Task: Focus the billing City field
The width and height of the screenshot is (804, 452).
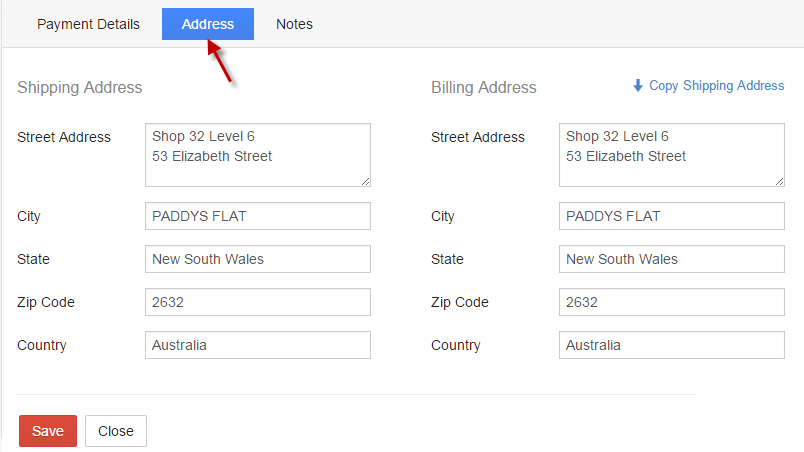Action: pyautogui.click(x=672, y=216)
